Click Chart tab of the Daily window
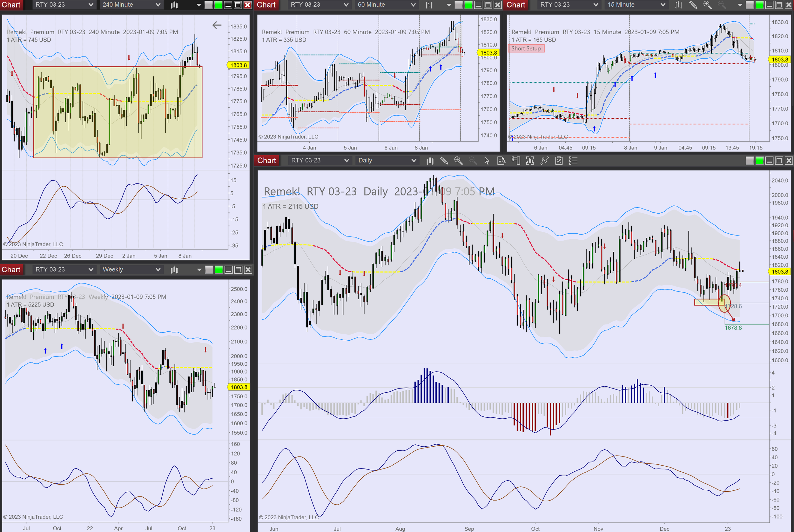Image resolution: width=794 pixels, height=532 pixels. tap(266, 161)
